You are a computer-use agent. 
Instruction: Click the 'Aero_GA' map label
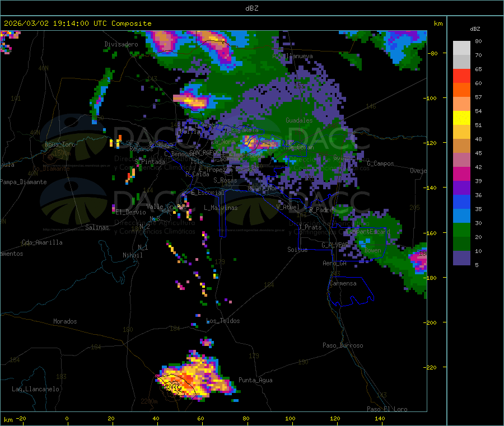[335, 263]
